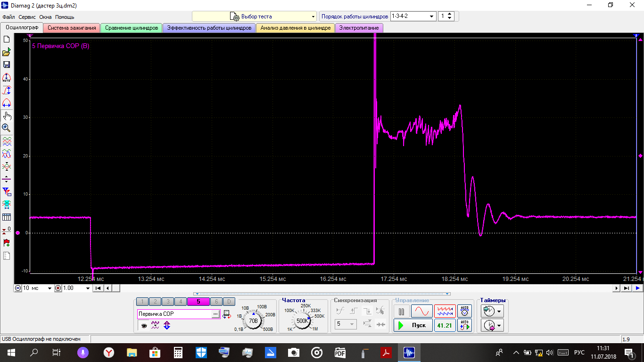Viewport: 644px width, 362px height.
Task: Click the stacked waveforms display icon
Action: point(7,141)
